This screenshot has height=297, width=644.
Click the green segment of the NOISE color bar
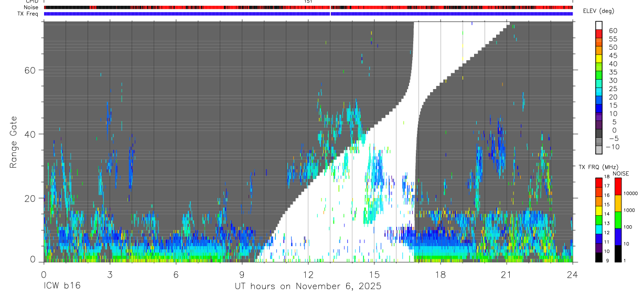pyautogui.click(x=618, y=220)
